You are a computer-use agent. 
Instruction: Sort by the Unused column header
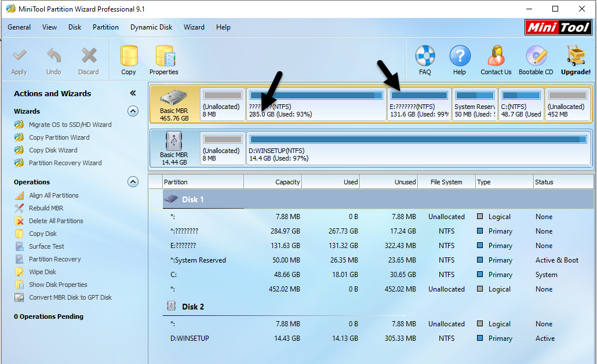point(389,182)
